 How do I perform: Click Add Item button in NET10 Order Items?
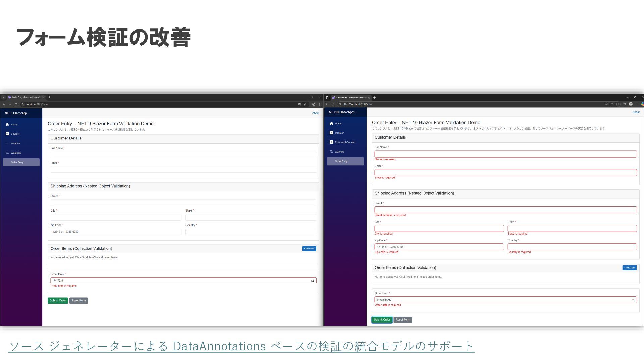click(x=629, y=268)
